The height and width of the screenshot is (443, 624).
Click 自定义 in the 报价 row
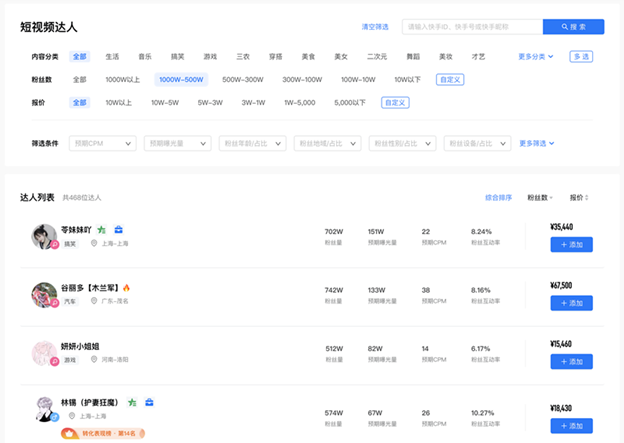click(395, 103)
